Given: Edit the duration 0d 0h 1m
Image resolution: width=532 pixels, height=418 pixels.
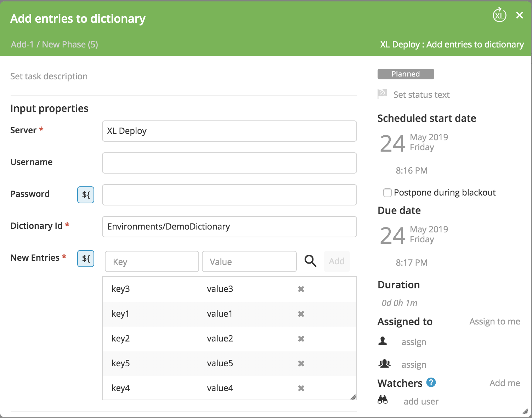Looking at the screenshot, I should click(x=400, y=303).
